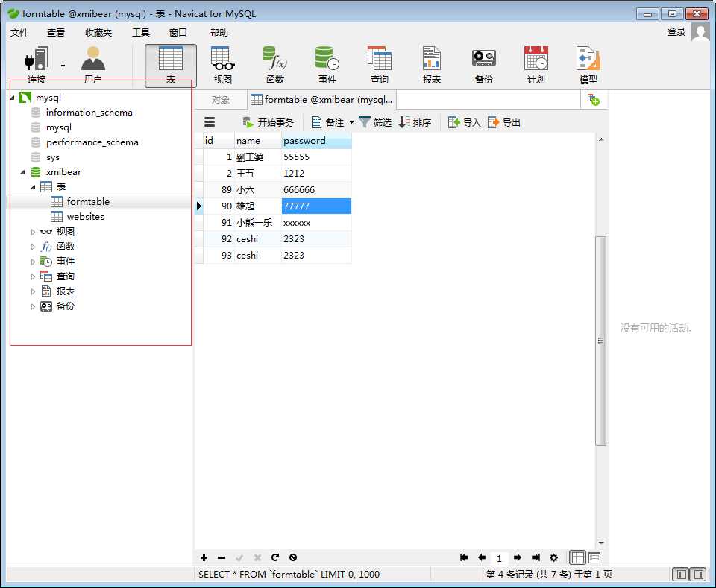The width and height of the screenshot is (716, 588).
Task: Click scrollbar up arrow in data grid
Action: [x=601, y=139]
